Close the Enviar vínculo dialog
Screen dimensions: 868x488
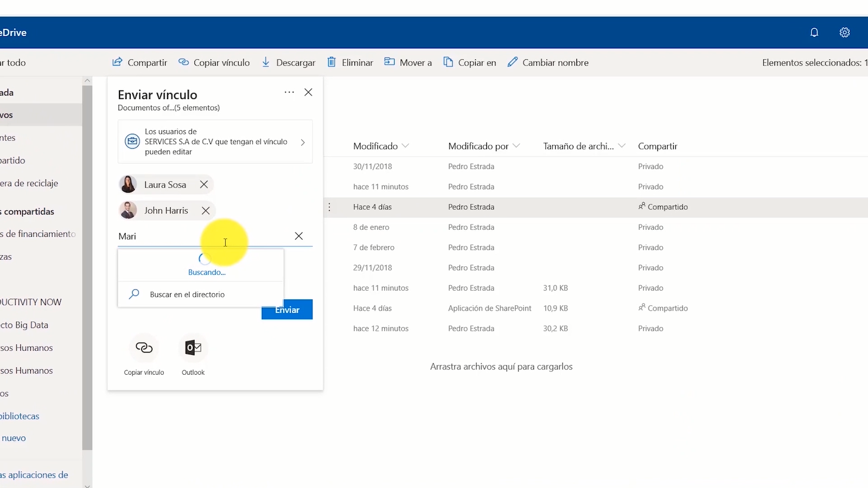(x=308, y=92)
